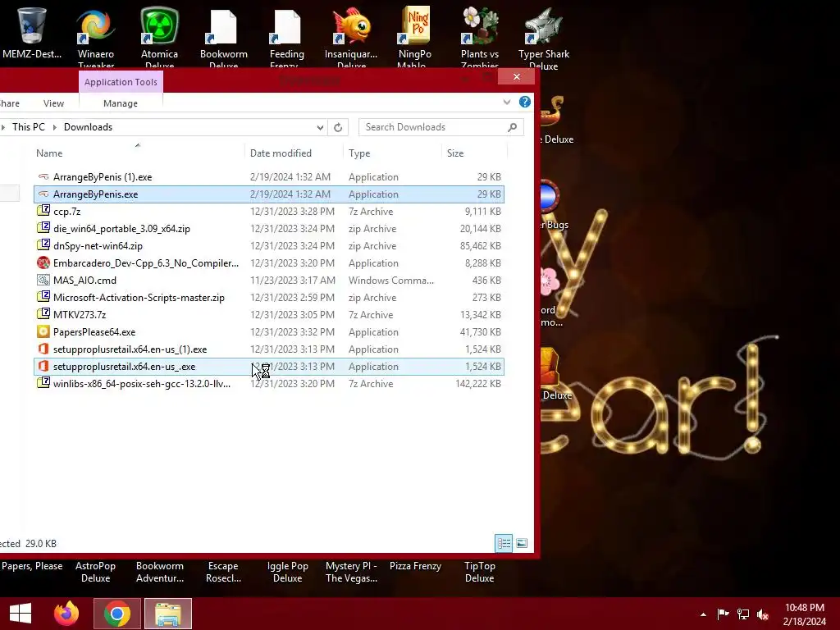This screenshot has width=840, height=630.
Task: Click MAS_AIO.cmd file icon
Action: (43, 281)
